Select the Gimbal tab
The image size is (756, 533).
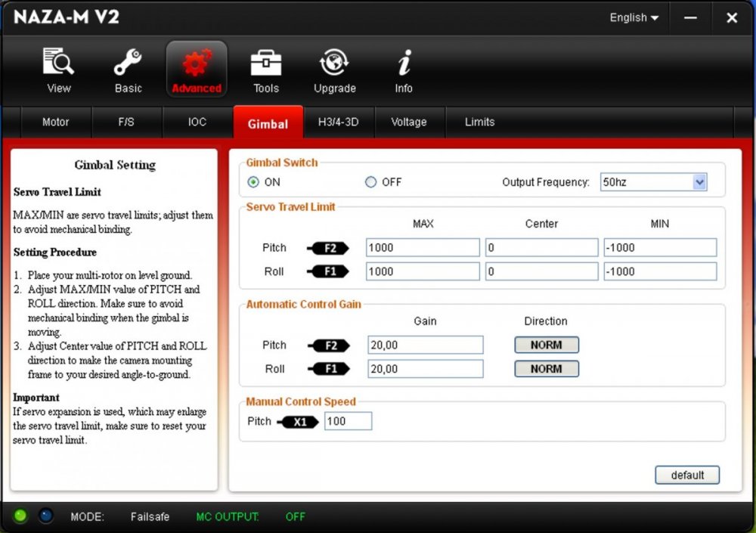click(268, 123)
